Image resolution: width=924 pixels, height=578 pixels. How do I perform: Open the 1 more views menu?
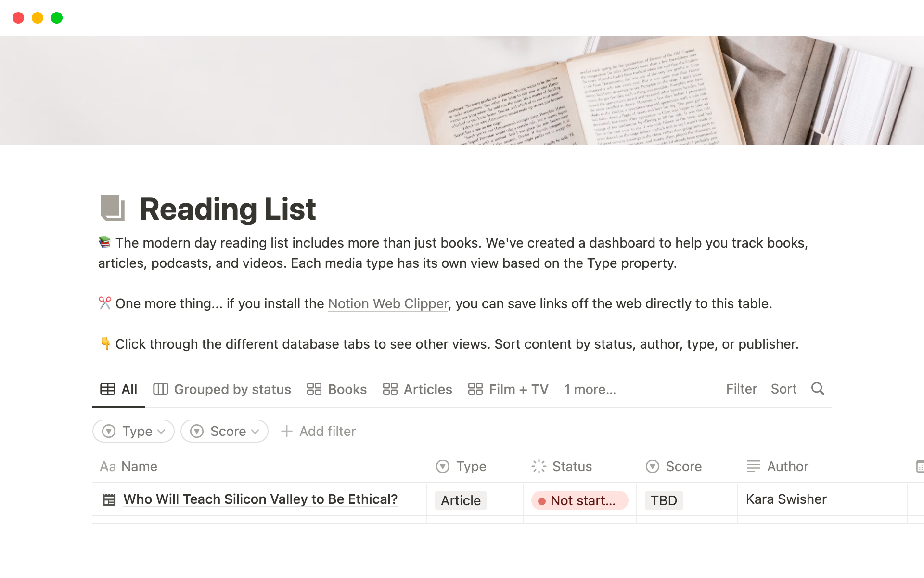point(590,389)
